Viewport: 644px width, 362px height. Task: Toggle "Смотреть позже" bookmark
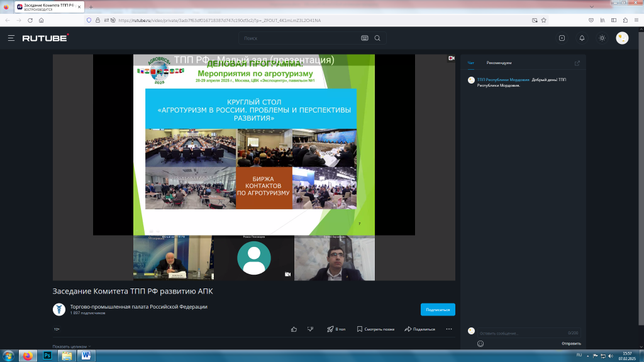(x=375, y=329)
